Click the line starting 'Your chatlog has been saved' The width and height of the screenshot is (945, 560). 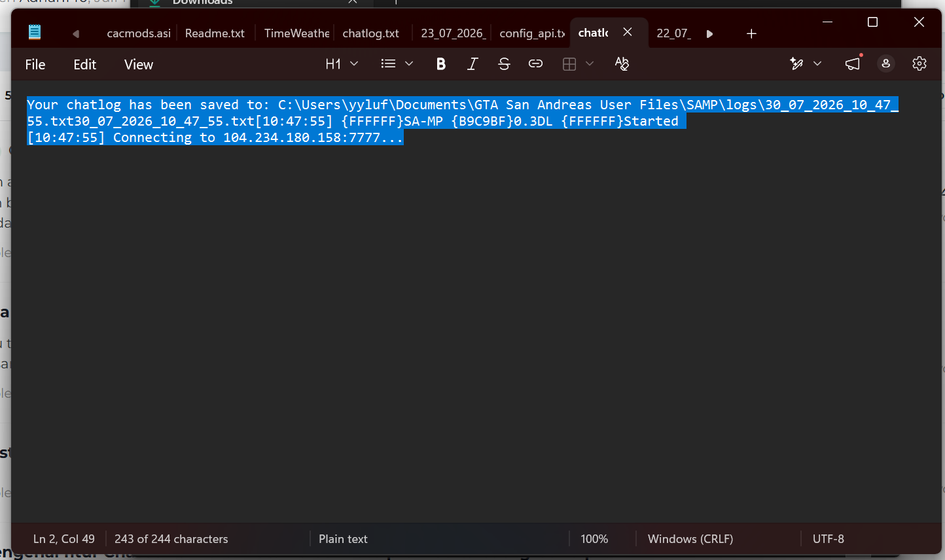coord(463,105)
